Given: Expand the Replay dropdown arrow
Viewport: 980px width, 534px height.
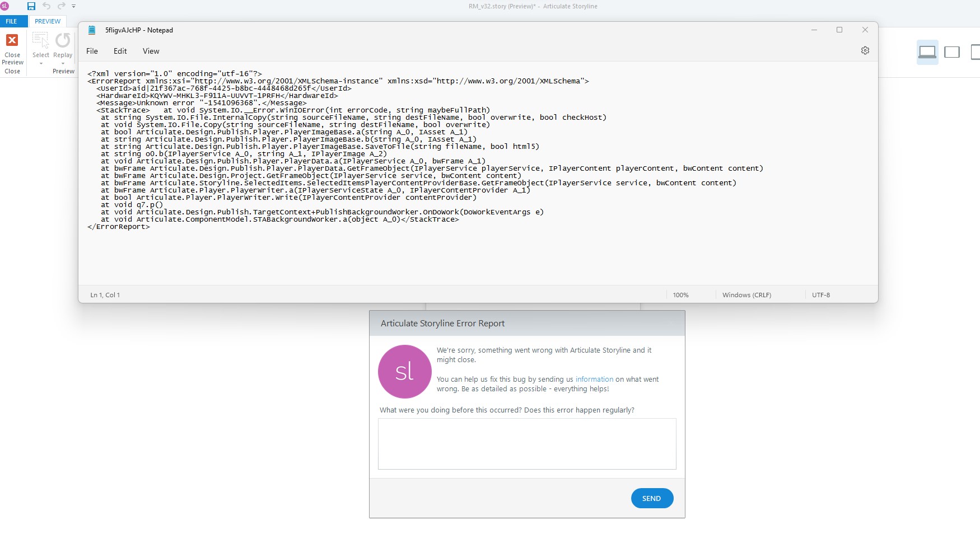Looking at the screenshot, I should (x=63, y=63).
